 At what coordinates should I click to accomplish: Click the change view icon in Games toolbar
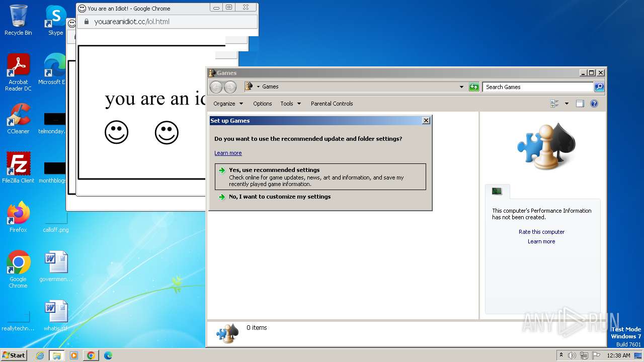554,104
